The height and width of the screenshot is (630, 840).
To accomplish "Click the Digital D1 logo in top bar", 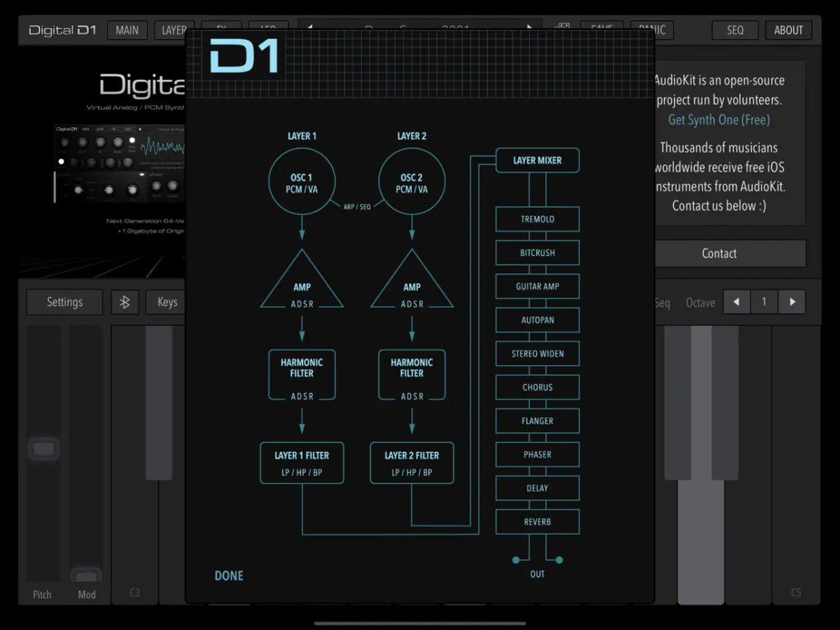I will click(x=62, y=30).
